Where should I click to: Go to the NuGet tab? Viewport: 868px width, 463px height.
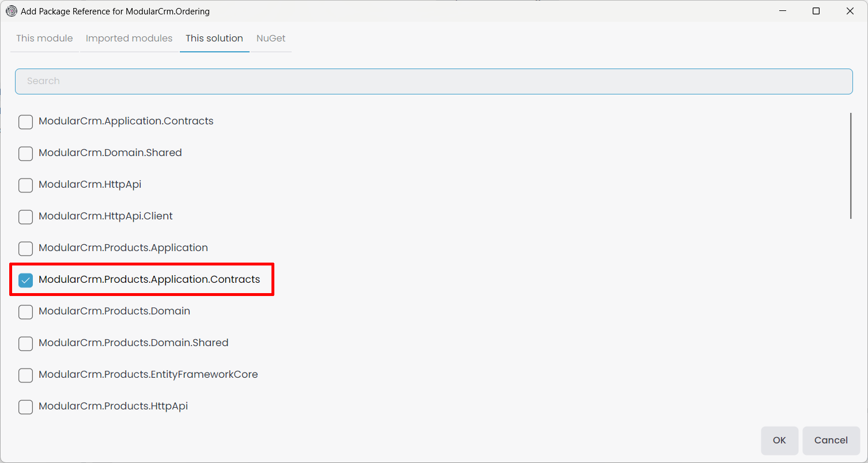tap(271, 39)
